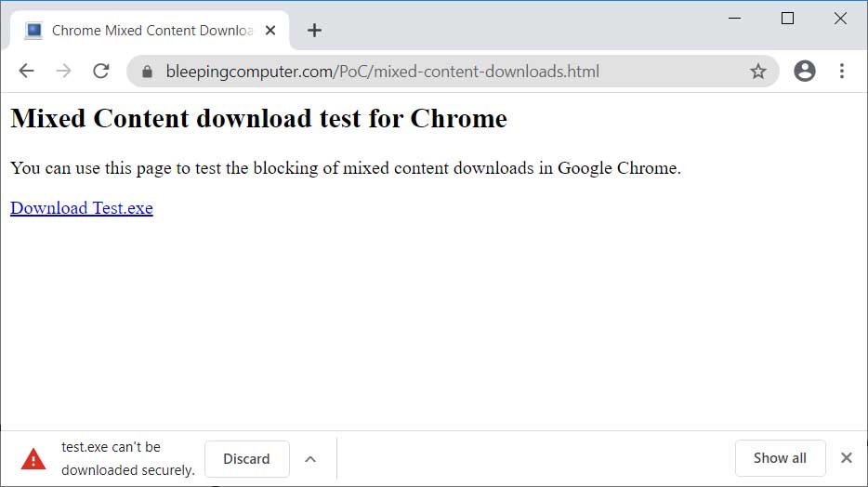The height and width of the screenshot is (487, 868).
Task: Click Show all downloads button
Action: click(x=780, y=458)
